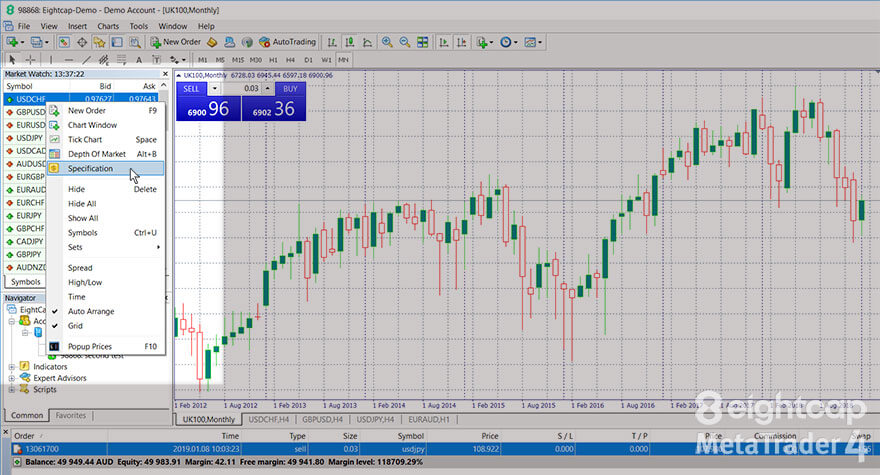Set timeframe to M15

(238, 60)
